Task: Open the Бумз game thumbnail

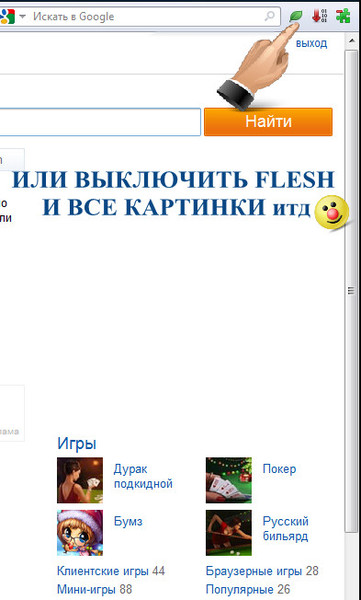Action: point(80,533)
